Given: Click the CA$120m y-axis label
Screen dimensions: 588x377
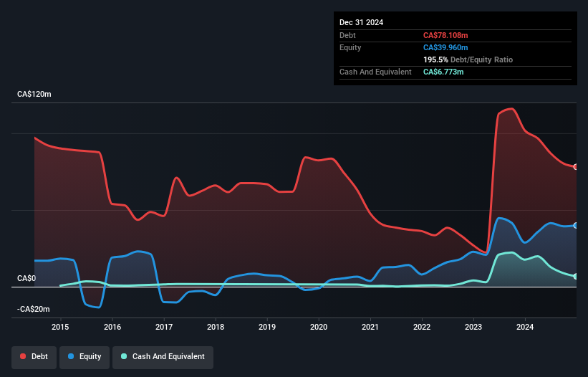Looking at the screenshot, I should (x=34, y=94).
